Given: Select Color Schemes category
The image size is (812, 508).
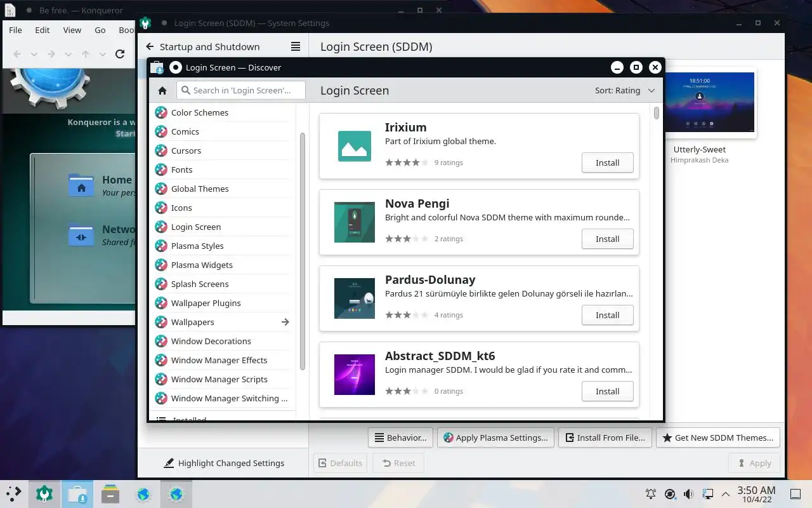Looking at the screenshot, I should click(222, 112).
